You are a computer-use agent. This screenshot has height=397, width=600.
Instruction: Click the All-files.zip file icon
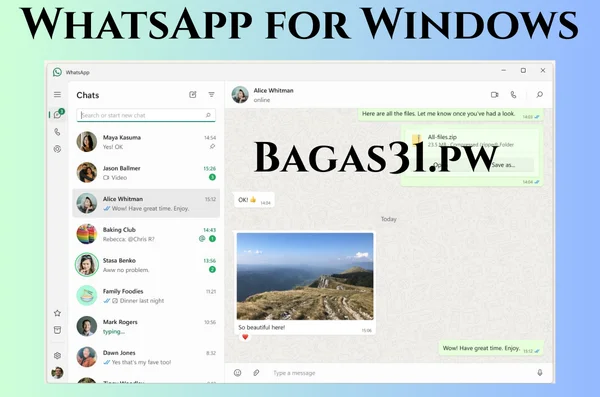[417, 140]
